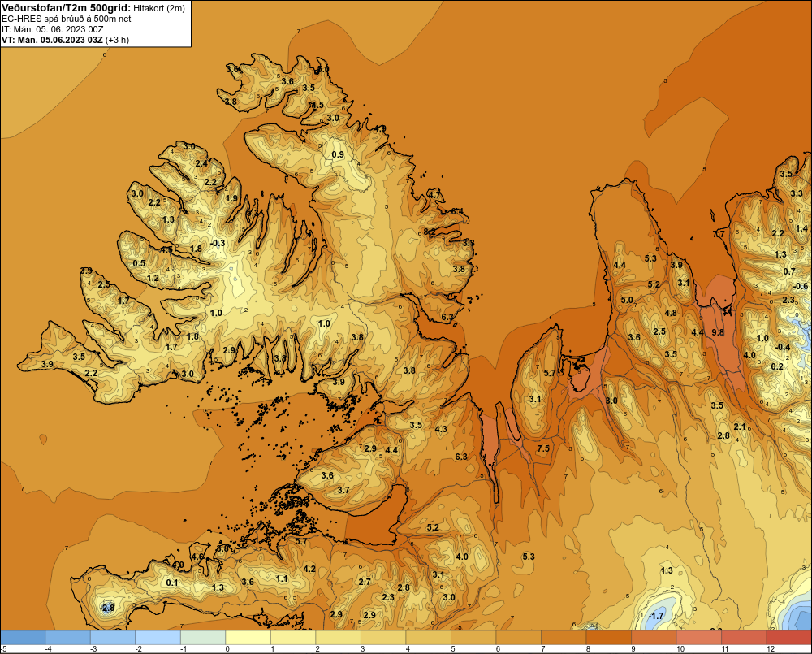
Task: Click the '0.5' temperature value on the map
Action: point(139,263)
